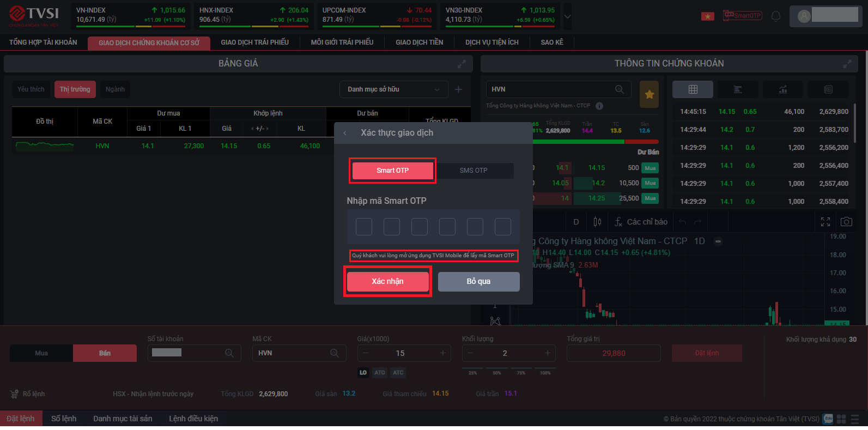This screenshot has height=430, width=868.
Task: Select the candlestick chart style icon
Action: click(597, 222)
